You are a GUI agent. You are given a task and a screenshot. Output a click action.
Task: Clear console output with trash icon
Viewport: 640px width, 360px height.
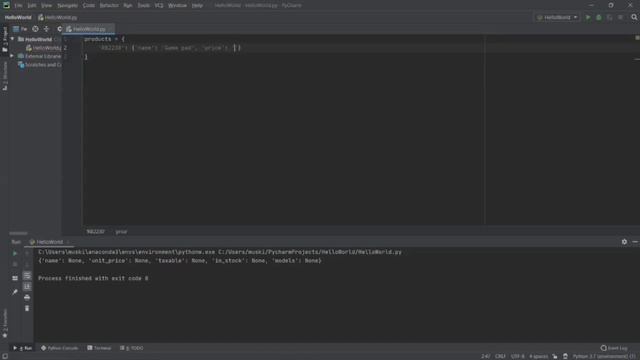[27, 309]
